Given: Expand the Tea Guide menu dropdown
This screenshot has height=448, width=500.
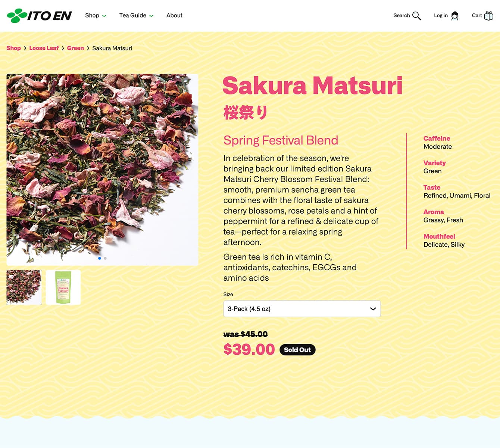Looking at the screenshot, I should 136,15.
